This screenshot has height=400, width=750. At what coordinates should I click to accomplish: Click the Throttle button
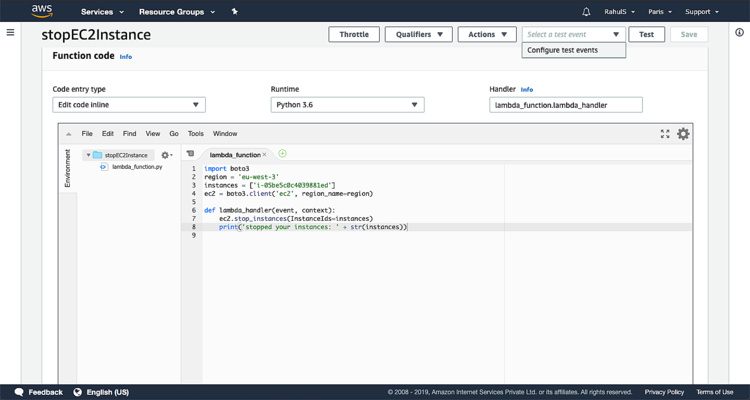[x=354, y=34]
